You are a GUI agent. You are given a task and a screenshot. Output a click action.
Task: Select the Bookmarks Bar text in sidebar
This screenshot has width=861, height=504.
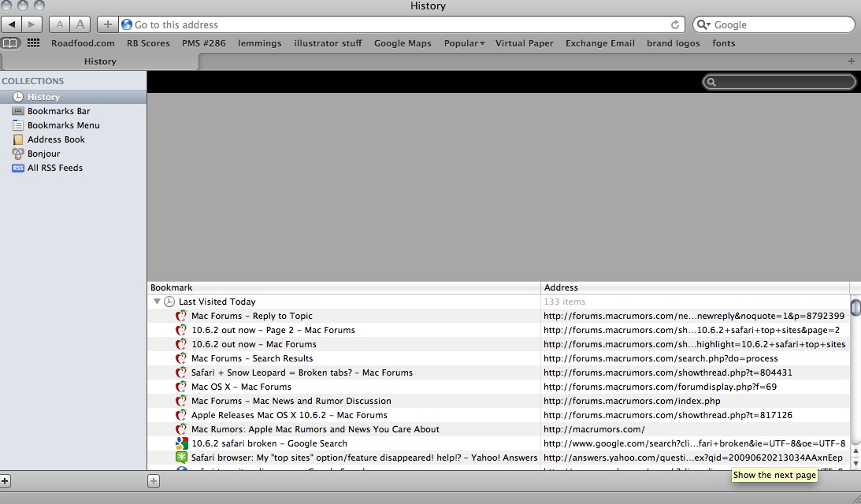(x=59, y=111)
